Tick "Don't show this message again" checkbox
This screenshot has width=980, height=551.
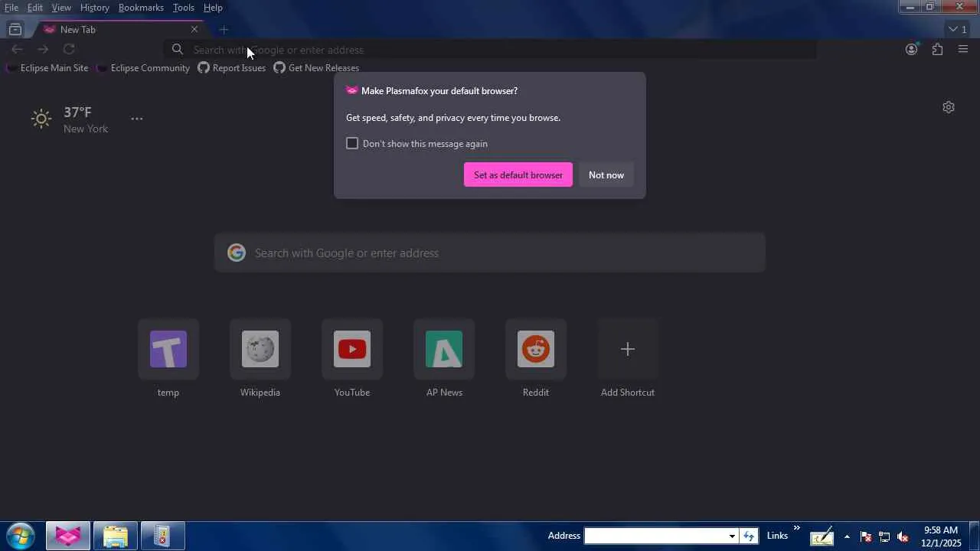352,144
